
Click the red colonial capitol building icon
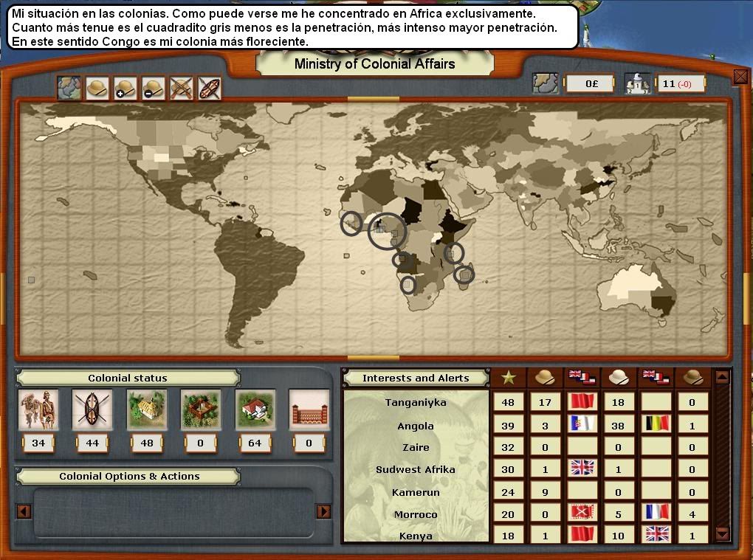click(309, 409)
